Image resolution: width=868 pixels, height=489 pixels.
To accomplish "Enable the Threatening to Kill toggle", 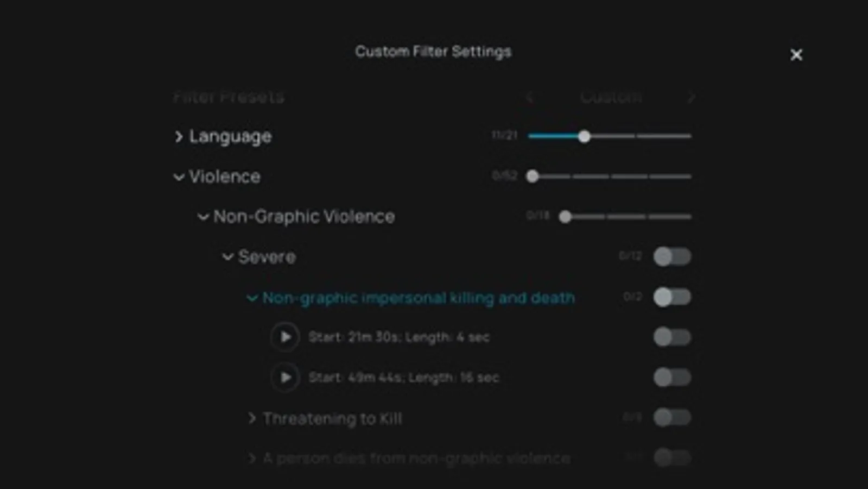I will [672, 417].
